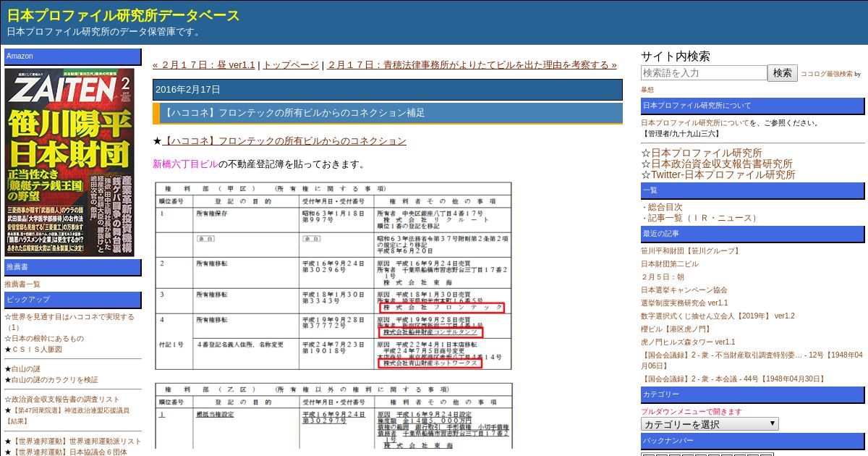Open the linked 【ハココネ】フロンテックの所有ビルからのコネクション article
868x456 pixels.
pyautogui.click(x=284, y=141)
